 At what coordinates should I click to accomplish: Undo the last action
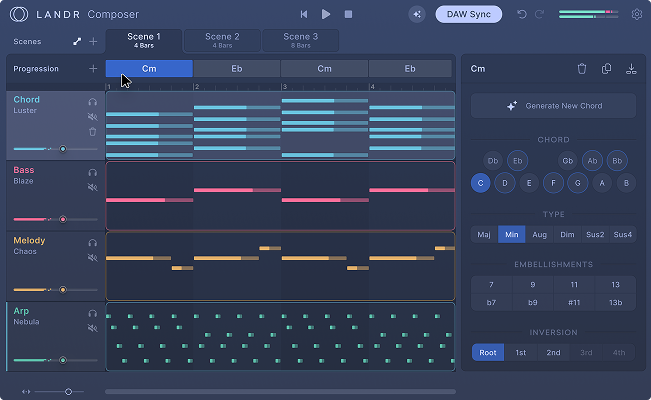tap(521, 14)
